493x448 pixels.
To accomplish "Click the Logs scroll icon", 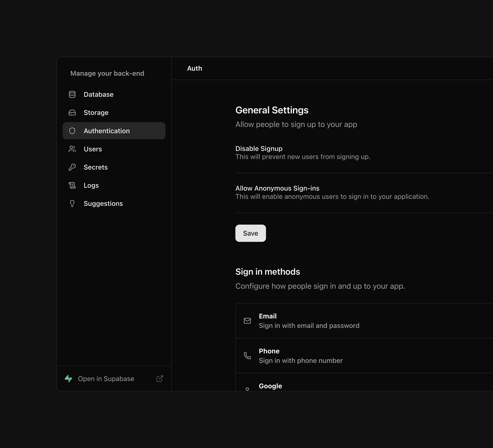I will [72, 185].
